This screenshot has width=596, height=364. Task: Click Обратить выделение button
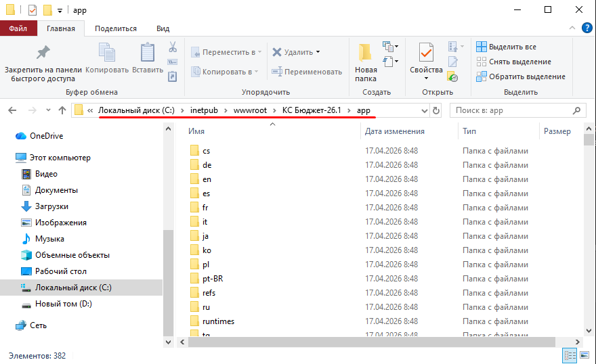tap(521, 76)
